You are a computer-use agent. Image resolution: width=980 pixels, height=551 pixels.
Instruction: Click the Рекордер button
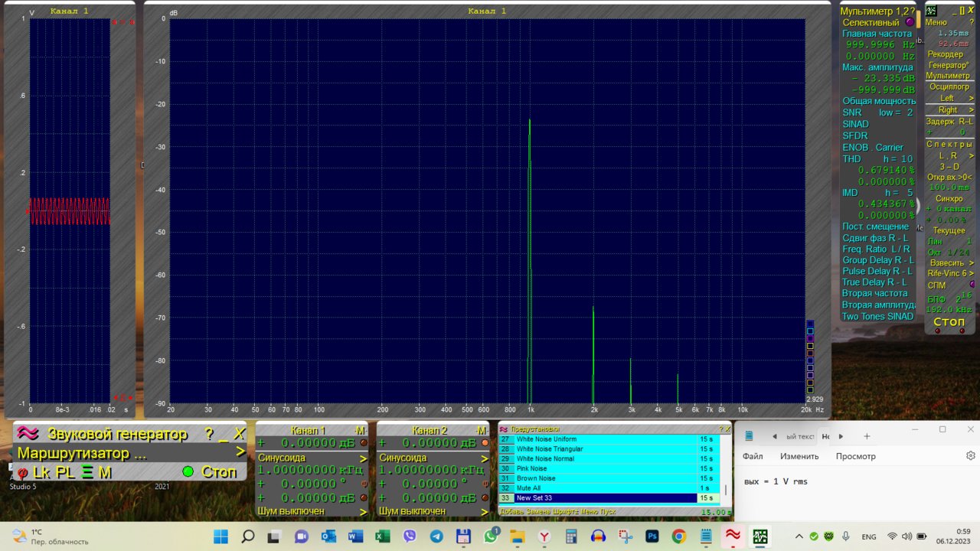[946, 54]
